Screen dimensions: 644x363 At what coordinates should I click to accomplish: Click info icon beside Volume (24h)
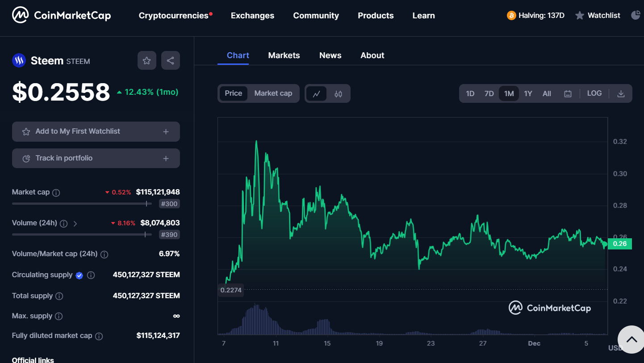[64, 224]
